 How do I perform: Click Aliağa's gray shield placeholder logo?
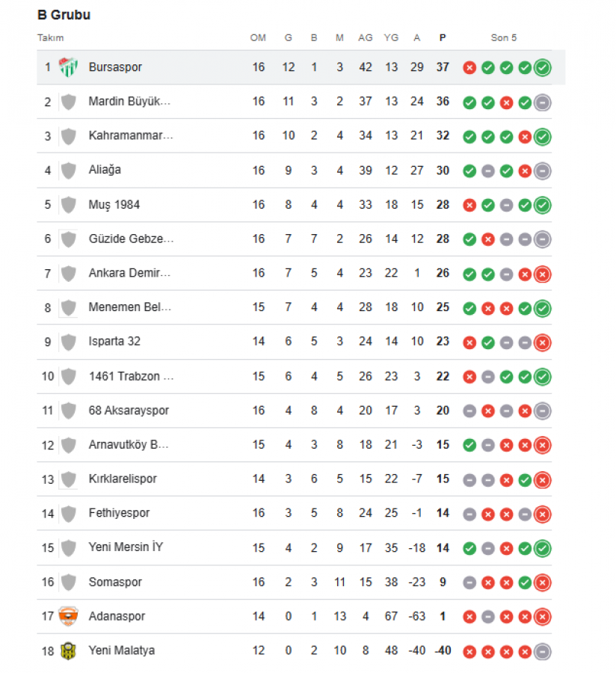pyautogui.click(x=68, y=170)
